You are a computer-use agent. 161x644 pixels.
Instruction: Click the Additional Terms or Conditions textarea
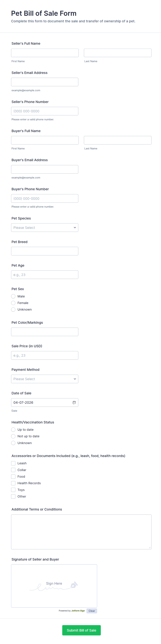click(81, 532)
